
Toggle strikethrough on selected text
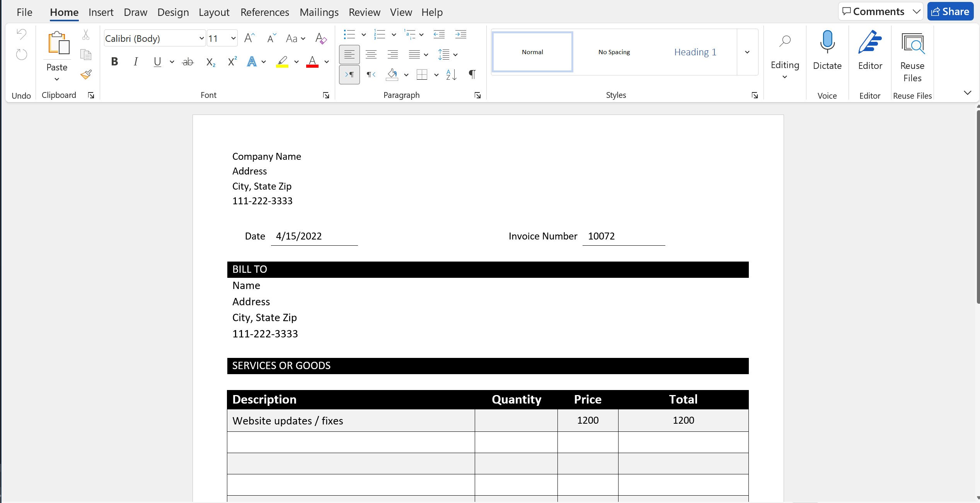tap(187, 61)
